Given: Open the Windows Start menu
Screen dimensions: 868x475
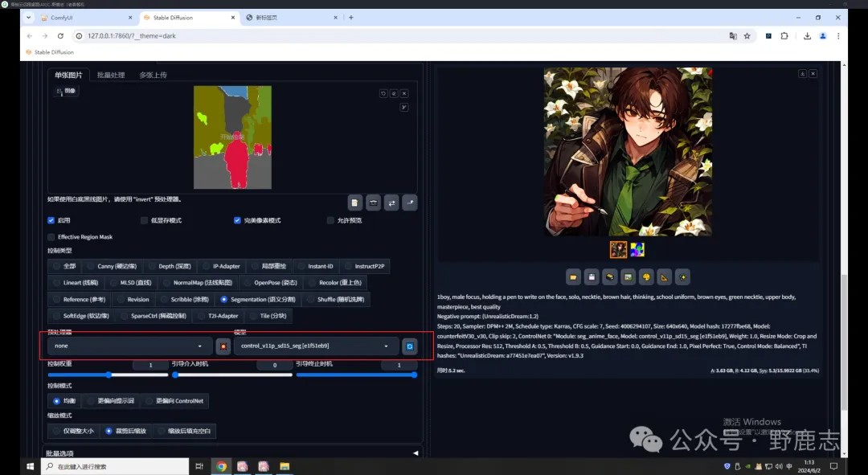Looking at the screenshot, I should point(31,466).
